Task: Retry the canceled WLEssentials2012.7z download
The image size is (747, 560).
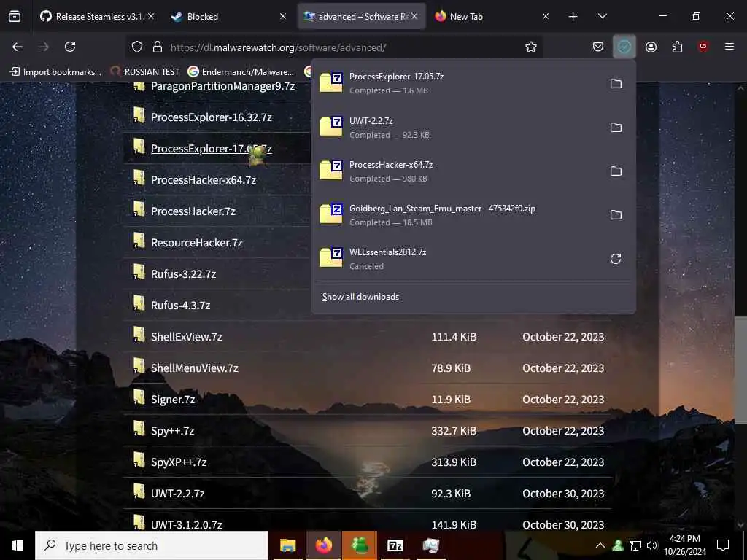Action: (x=616, y=259)
